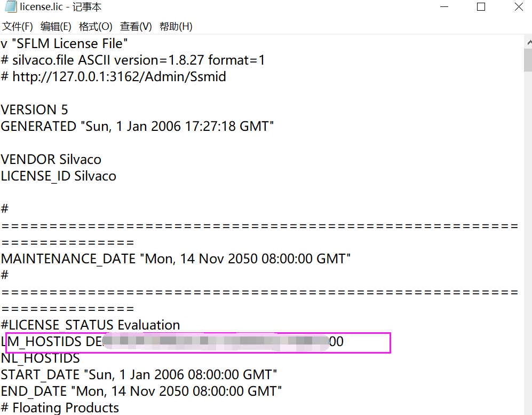Viewport: 532px width, 415px height.
Task: Click the http://127.0.0.1:3162/Admin/Ssmid line
Action: pos(113,77)
